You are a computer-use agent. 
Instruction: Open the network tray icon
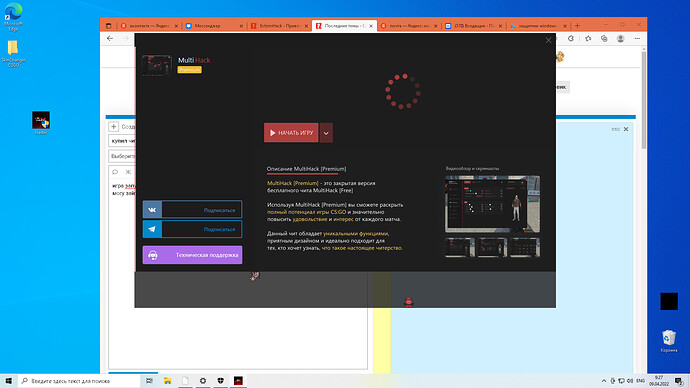pos(621,381)
